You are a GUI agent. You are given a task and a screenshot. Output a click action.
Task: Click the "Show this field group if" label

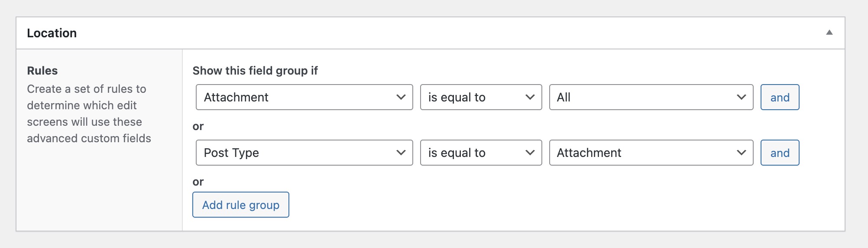point(255,71)
